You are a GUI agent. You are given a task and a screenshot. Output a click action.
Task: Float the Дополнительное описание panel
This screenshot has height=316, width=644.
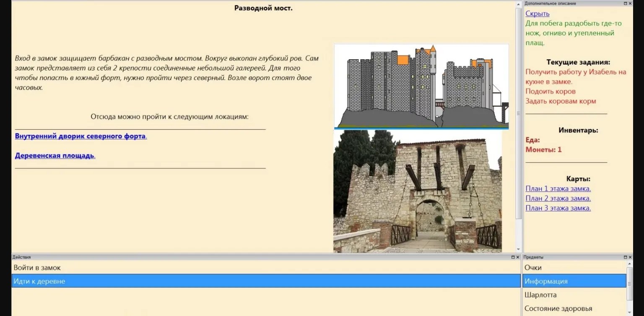pos(625,3)
